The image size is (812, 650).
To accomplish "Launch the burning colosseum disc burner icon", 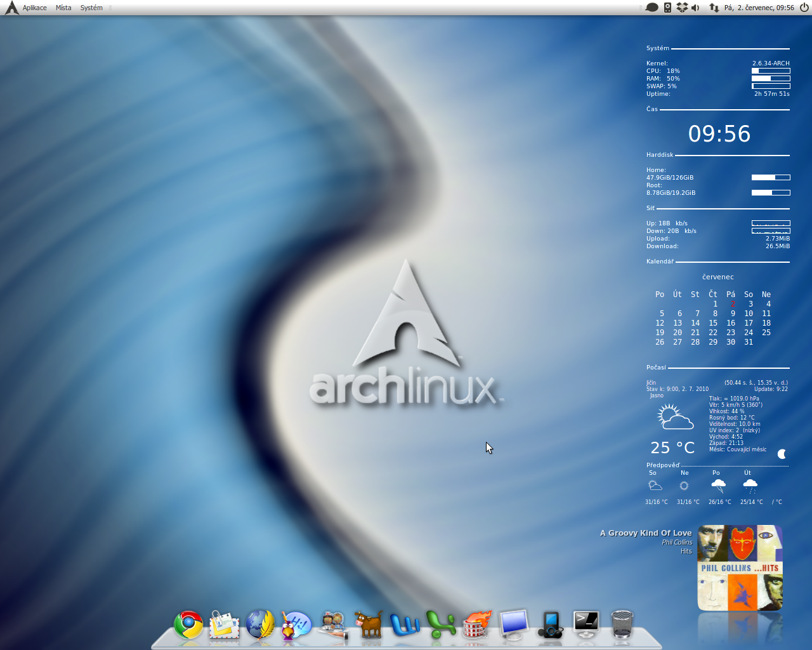I will pos(477,625).
